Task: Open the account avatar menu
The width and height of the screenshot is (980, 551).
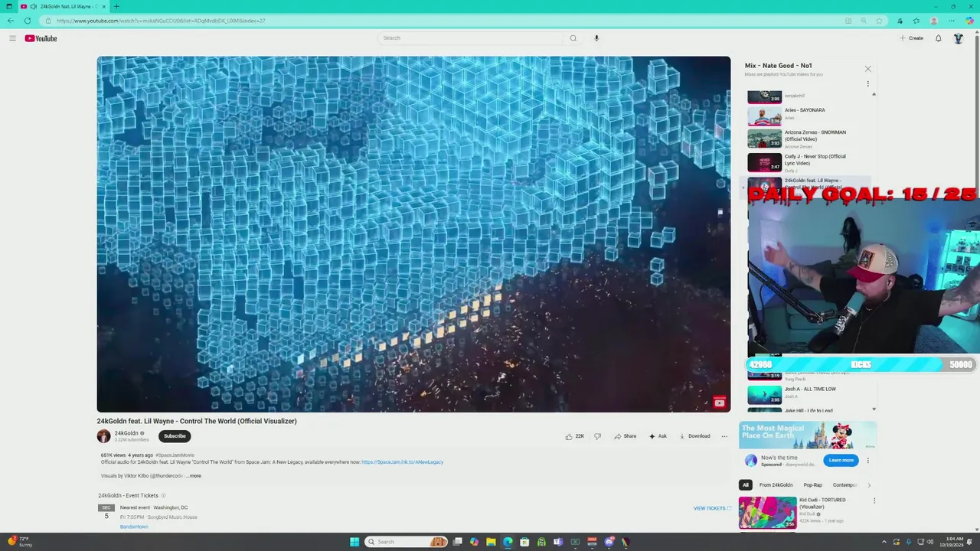Action: (x=958, y=38)
